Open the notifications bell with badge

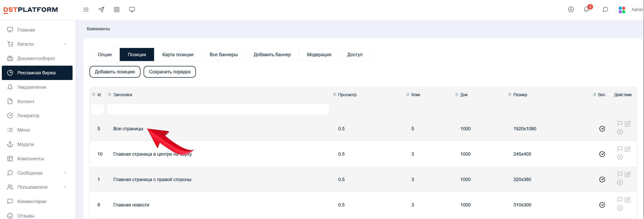click(586, 9)
